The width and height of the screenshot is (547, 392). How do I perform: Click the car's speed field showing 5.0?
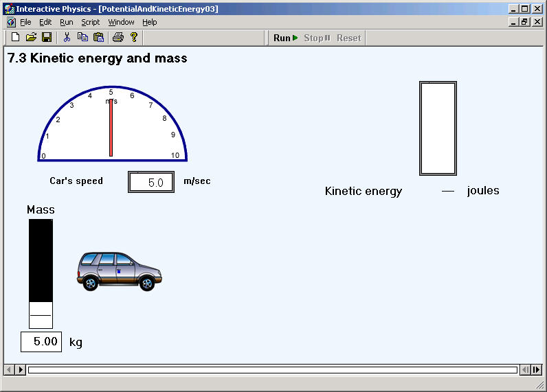[x=151, y=182]
